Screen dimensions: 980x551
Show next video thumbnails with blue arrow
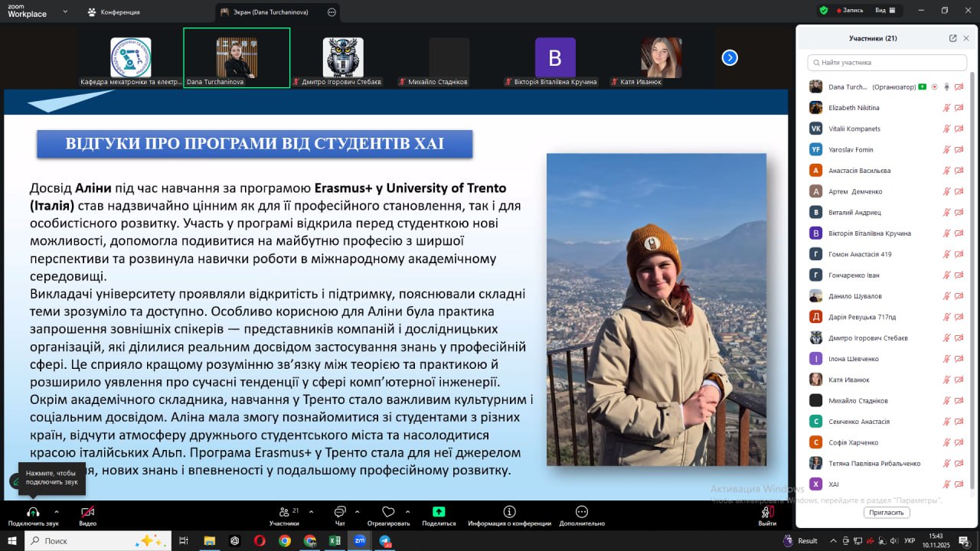[730, 57]
